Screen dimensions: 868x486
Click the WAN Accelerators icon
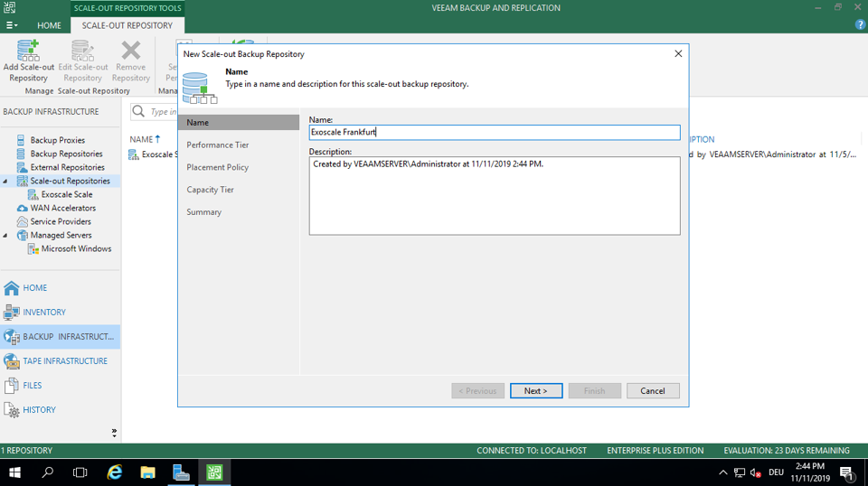tap(22, 208)
